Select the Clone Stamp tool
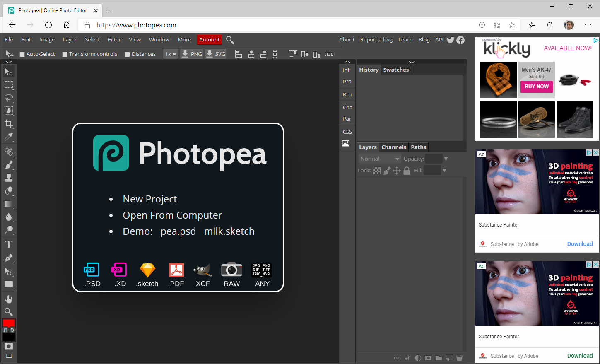Viewport: 600px width, 364px height. [x=9, y=178]
